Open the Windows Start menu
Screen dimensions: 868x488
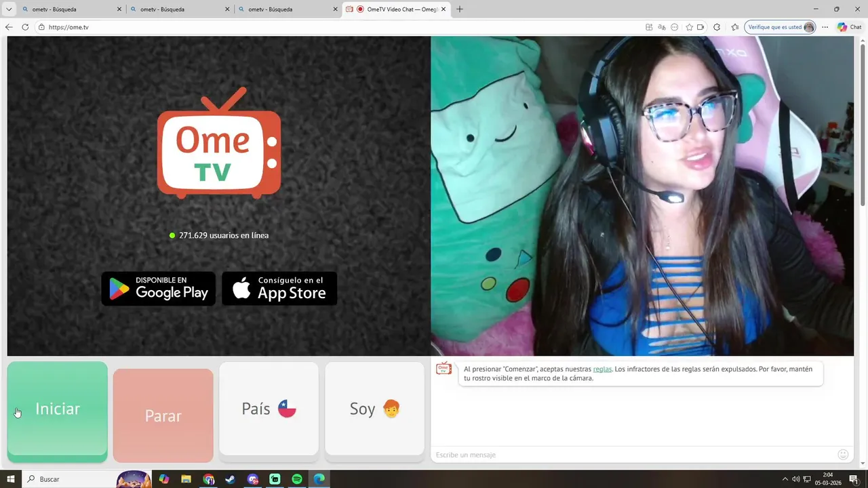coord(11,479)
